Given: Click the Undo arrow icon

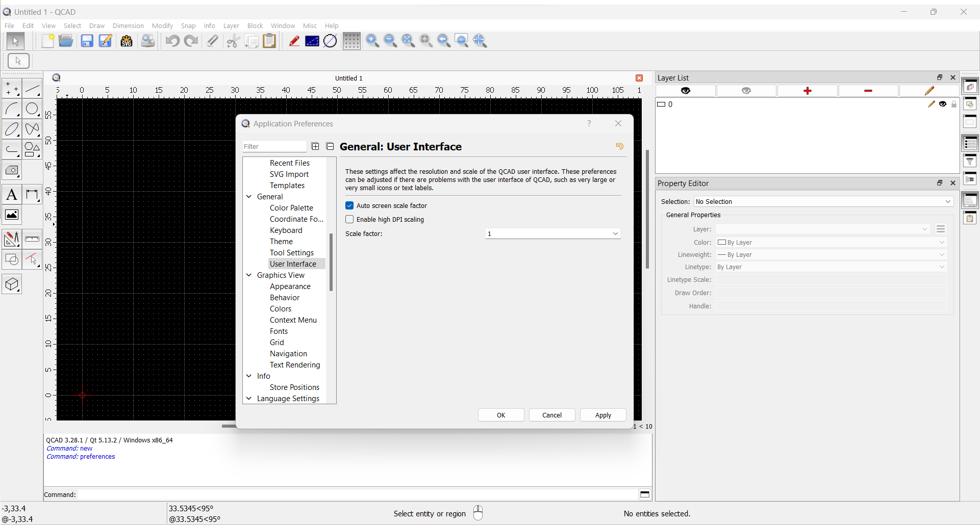Looking at the screenshot, I should pyautogui.click(x=172, y=41).
